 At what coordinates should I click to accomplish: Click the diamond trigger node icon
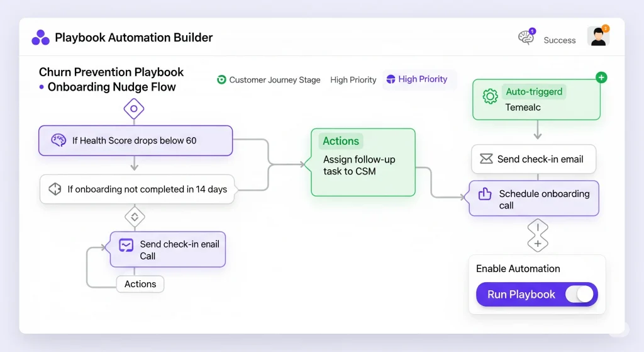(x=134, y=109)
